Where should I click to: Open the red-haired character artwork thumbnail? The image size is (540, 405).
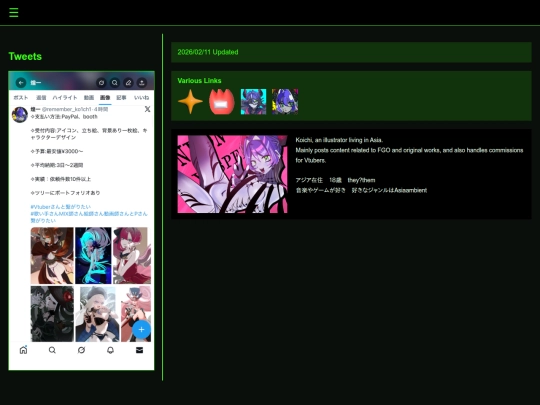point(132,256)
